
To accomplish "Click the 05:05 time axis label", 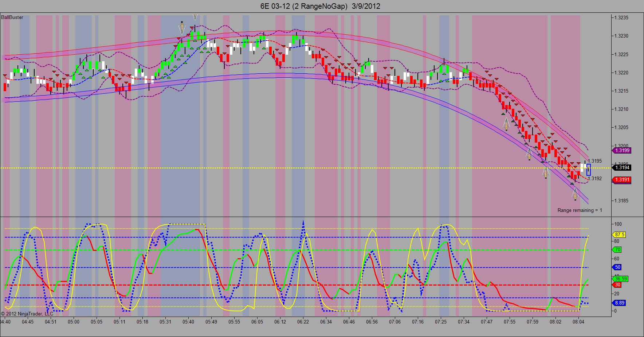I will (x=96, y=322).
